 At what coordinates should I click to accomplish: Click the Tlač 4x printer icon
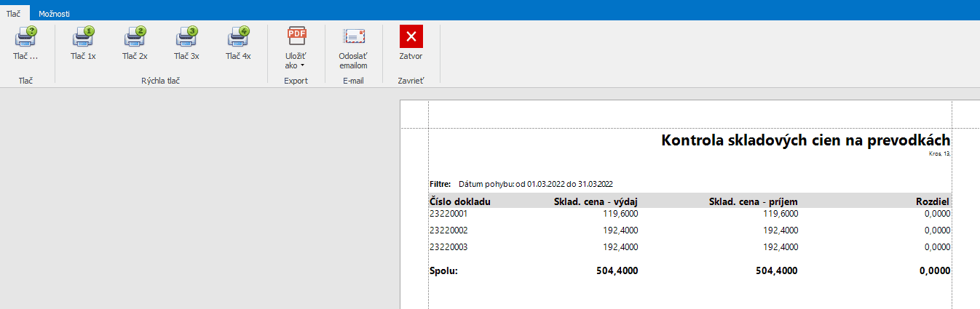(x=238, y=36)
